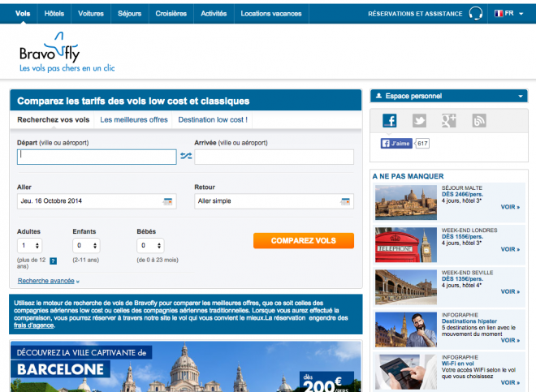Open Locations vacances menu item
The image size is (536, 392).
click(271, 14)
